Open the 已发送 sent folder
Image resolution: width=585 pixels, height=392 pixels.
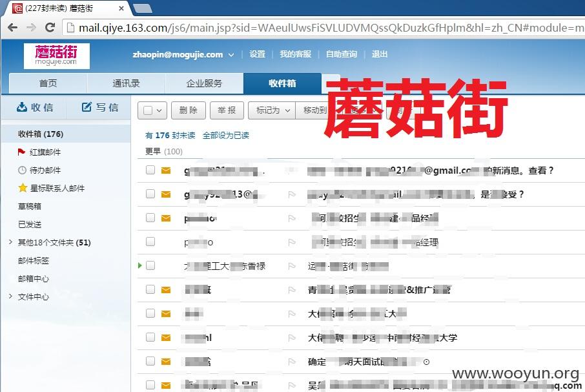pos(30,225)
